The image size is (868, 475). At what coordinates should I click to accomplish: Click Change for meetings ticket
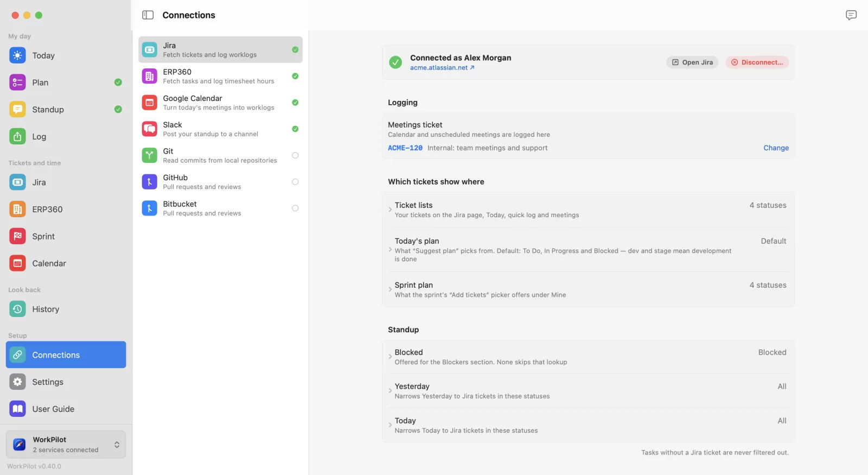click(776, 148)
